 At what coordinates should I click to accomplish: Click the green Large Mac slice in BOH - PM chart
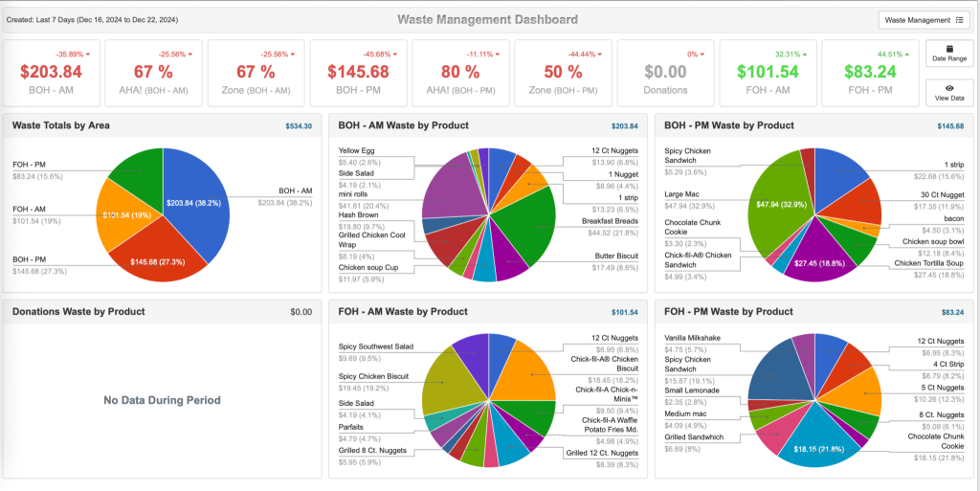click(779, 204)
